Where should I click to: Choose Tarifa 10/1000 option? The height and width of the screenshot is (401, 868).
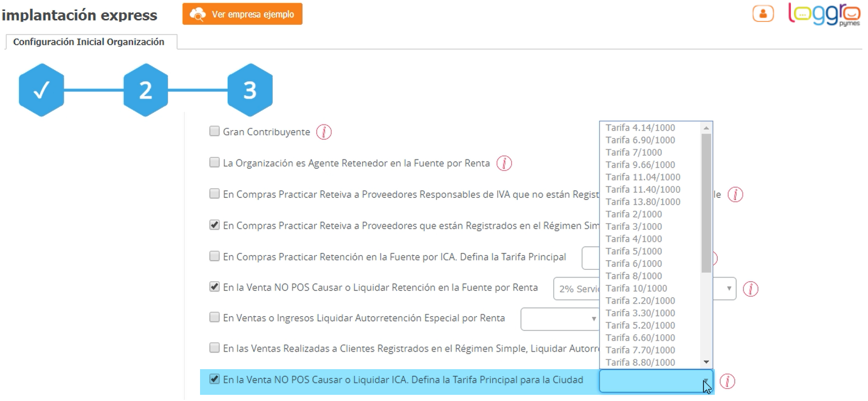pos(636,288)
